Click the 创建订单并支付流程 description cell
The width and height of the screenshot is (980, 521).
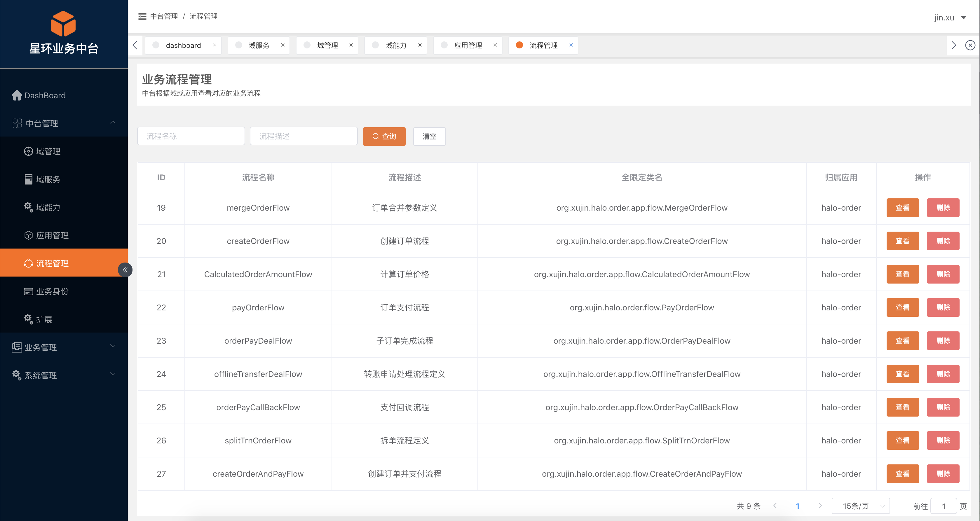[404, 473]
